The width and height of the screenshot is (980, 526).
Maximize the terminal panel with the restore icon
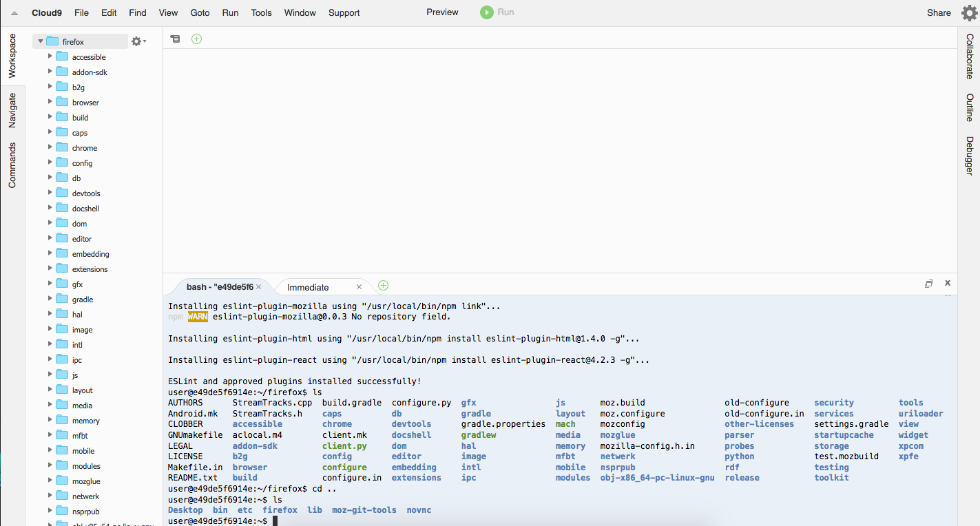point(928,284)
